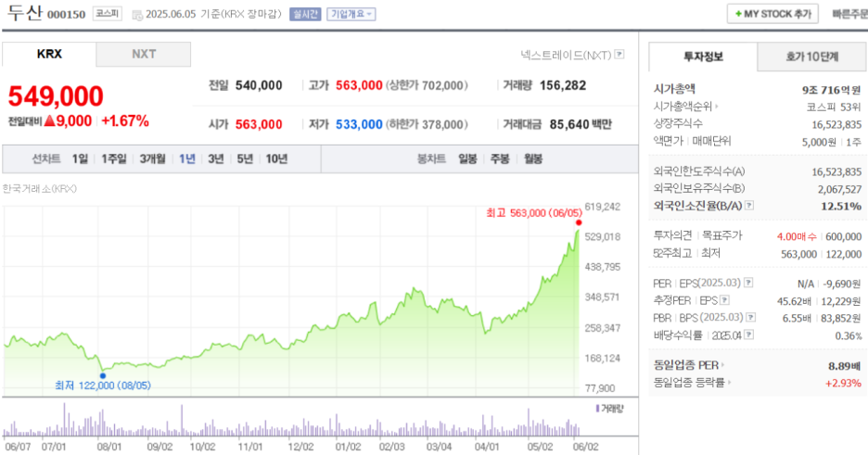Click the 두산 stock name heading
The height and width of the screenshot is (455, 868).
[24, 13]
